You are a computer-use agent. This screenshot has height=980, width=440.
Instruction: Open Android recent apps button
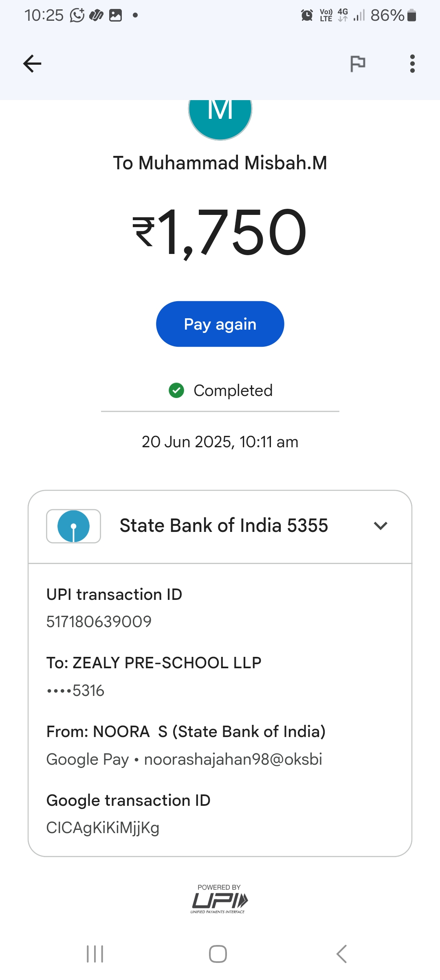(x=95, y=954)
